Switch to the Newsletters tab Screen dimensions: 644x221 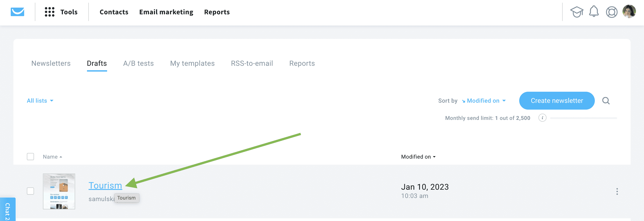coord(51,64)
